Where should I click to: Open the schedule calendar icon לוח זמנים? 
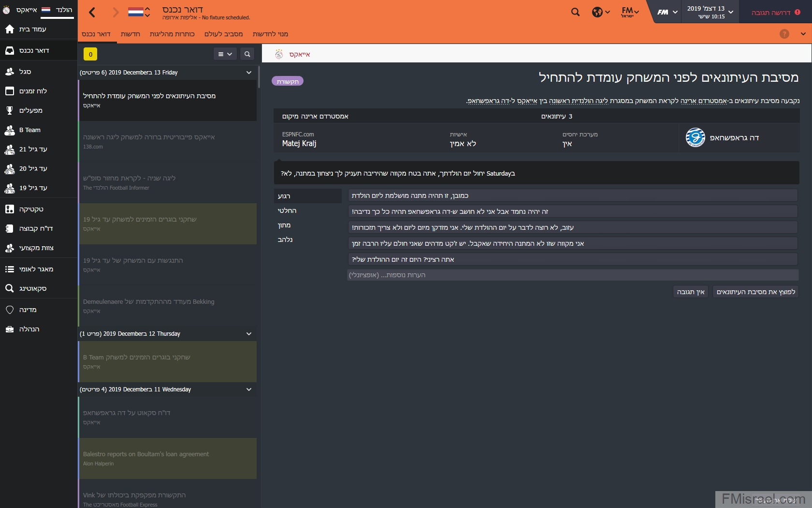(10, 91)
